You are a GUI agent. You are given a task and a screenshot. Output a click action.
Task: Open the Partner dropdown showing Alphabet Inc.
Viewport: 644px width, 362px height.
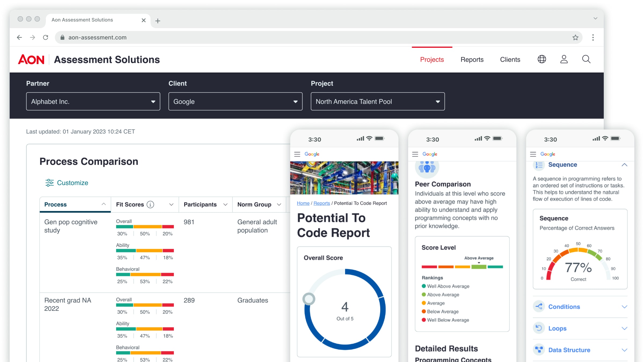tap(93, 101)
